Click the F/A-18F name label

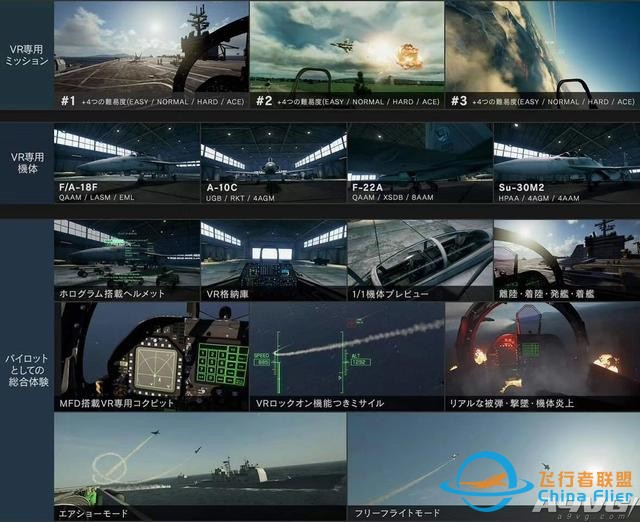click(78, 187)
